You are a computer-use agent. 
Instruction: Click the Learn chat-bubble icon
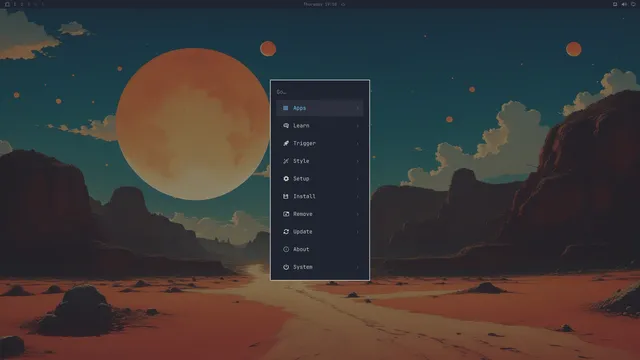coord(286,126)
